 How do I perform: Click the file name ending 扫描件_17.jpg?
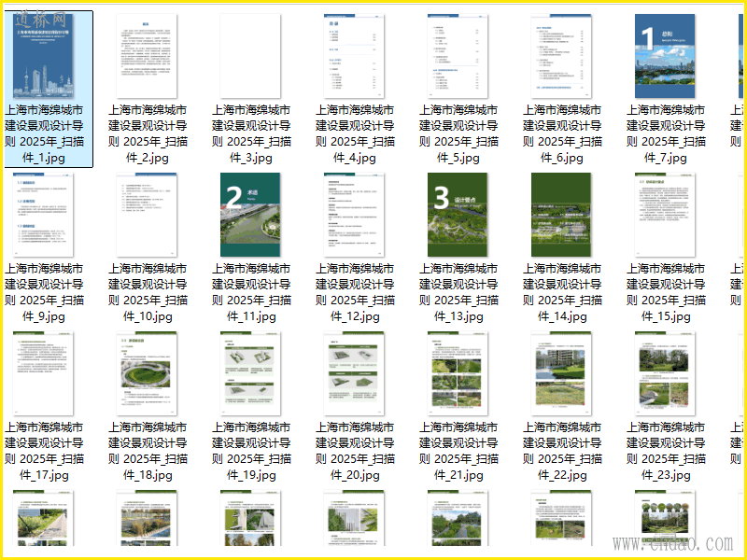coord(44,451)
